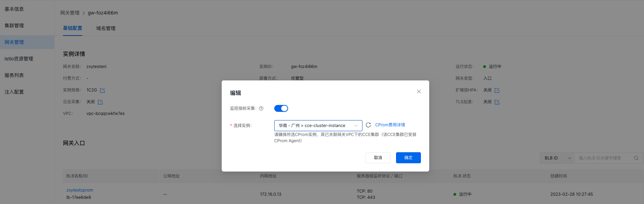This screenshot has height=204, width=644.
Task: Click the BLB ID search magnifier icon
Action: (x=636, y=158)
